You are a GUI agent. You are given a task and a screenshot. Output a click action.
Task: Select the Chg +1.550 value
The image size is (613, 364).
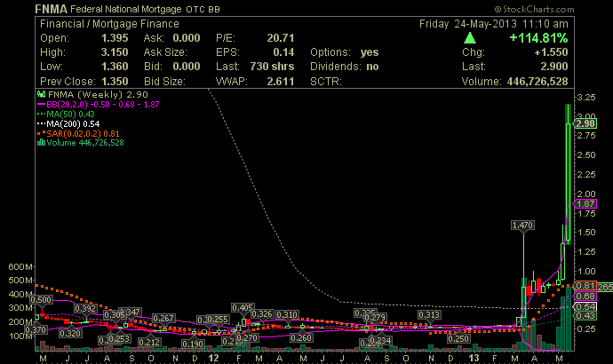pyautogui.click(x=551, y=52)
